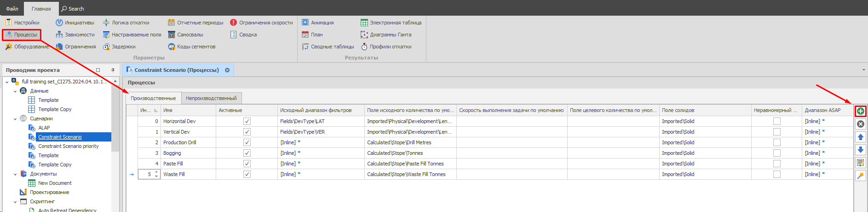Viewport: 868px width, 212px height.
Task: Enable Неравномерный checkbox for Waste Fill
Action: (x=777, y=174)
